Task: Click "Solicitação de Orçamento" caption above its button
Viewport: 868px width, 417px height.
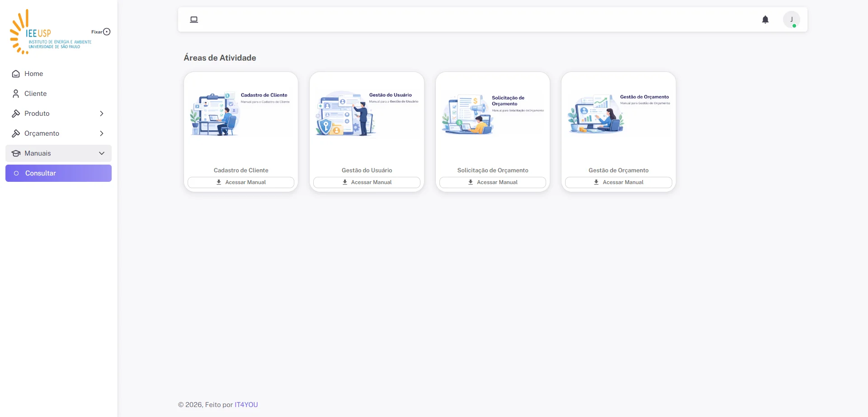Action: pyautogui.click(x=493, y=171)
